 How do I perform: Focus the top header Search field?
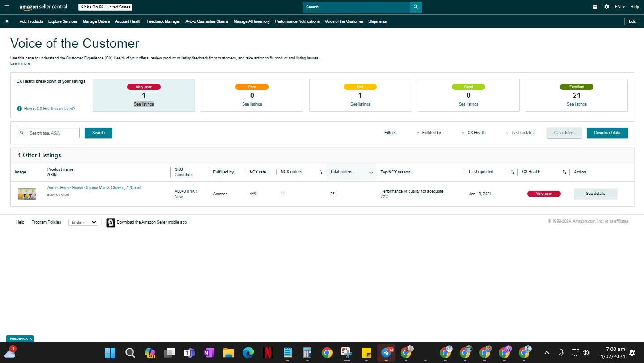pos(356,7)
